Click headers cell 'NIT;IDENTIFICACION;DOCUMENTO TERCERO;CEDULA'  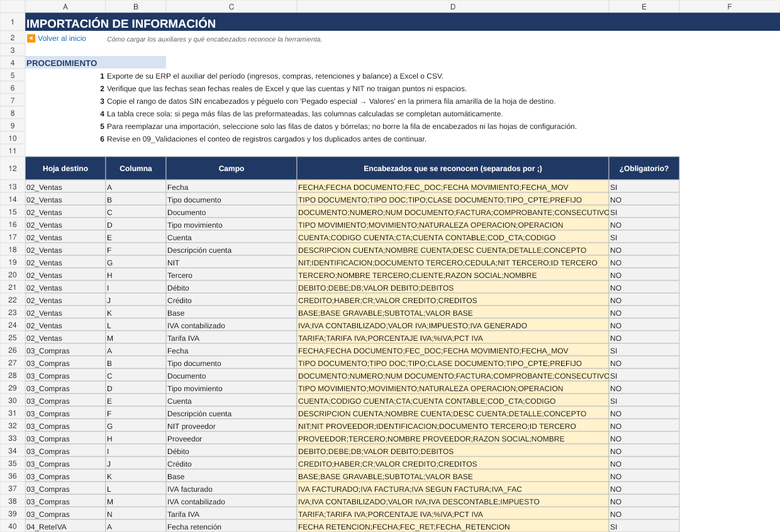[x=453, y=262]
